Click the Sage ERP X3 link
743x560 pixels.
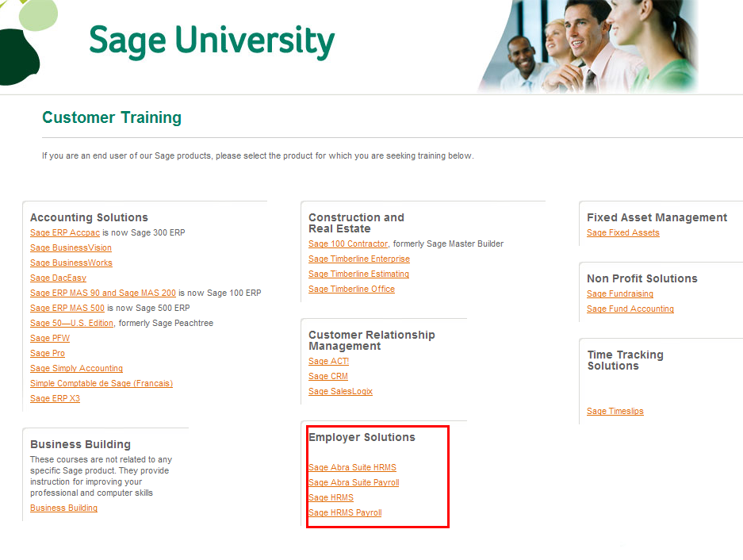coord(55,398)
